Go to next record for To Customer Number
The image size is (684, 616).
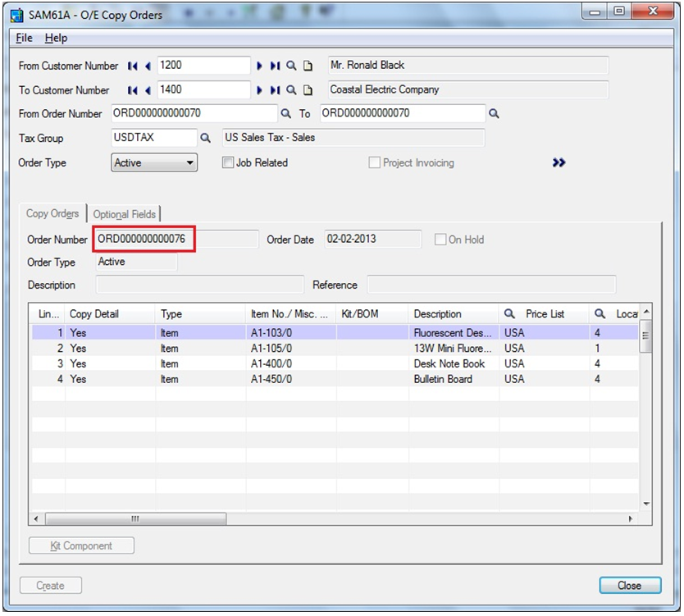point(259,90)
